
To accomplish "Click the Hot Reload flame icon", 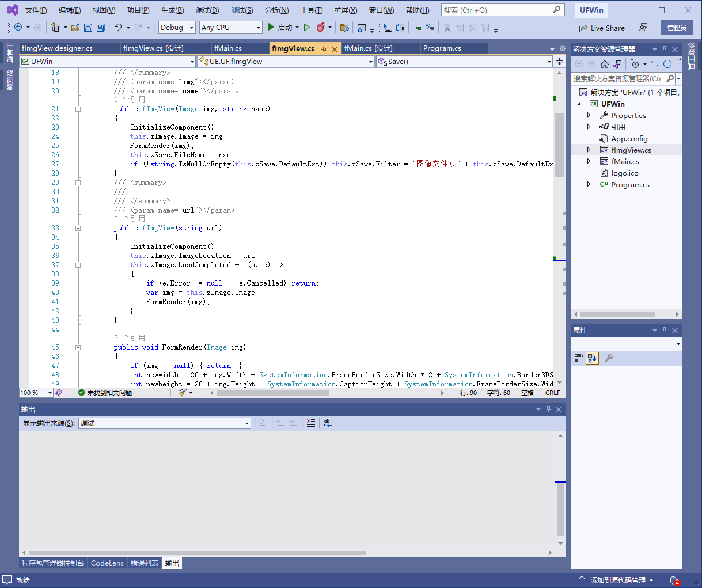I will [321, 27].
